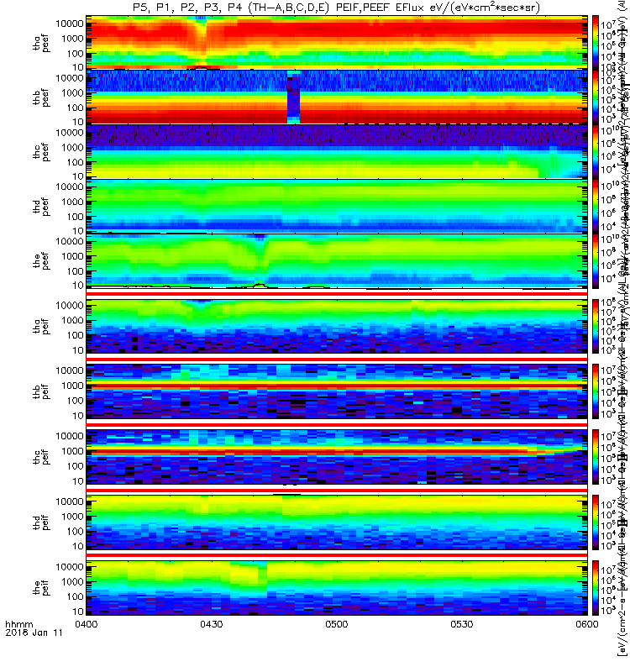The height and width of the screenshot is (672, 630).
Task: Click the 0500 time axis label
Action: coord(337,624)
